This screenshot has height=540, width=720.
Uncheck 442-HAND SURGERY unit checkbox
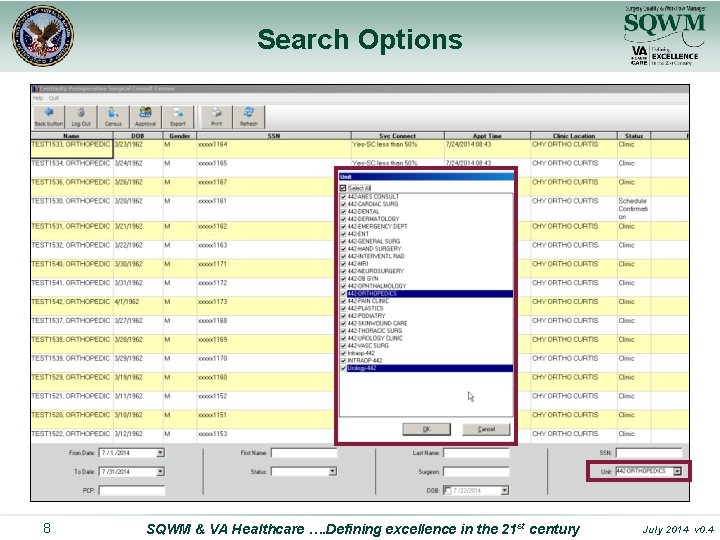(x=343, y=248)
